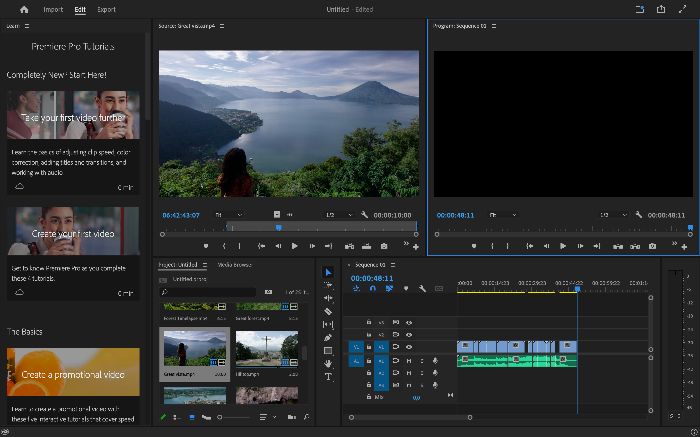700x437 pixels.
Task: Mark Out point in Source monitor
Action: pyautogui.click(x=239, y=246)
